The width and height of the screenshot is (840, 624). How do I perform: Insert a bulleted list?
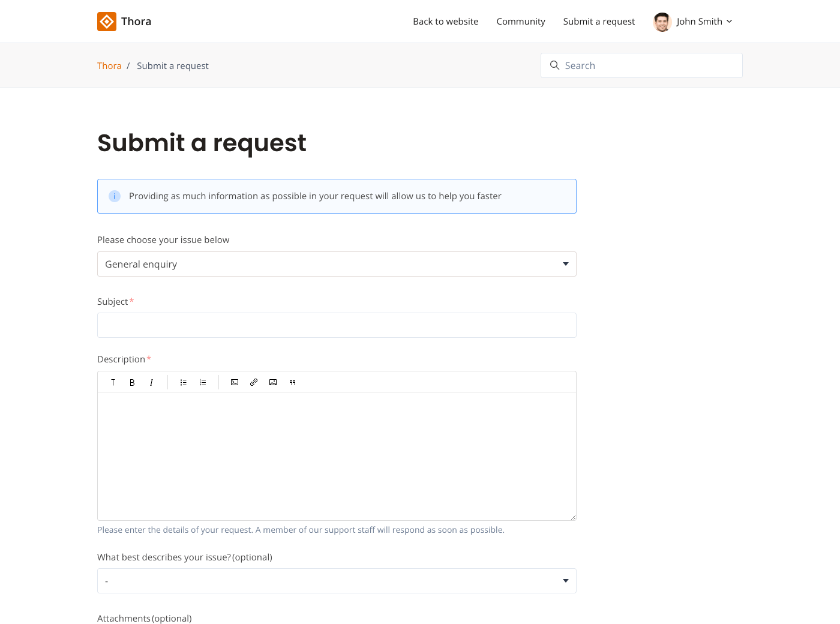184,382
